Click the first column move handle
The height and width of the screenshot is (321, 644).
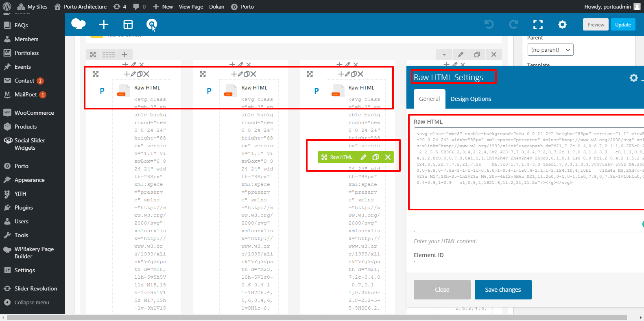tap(96, 74)
